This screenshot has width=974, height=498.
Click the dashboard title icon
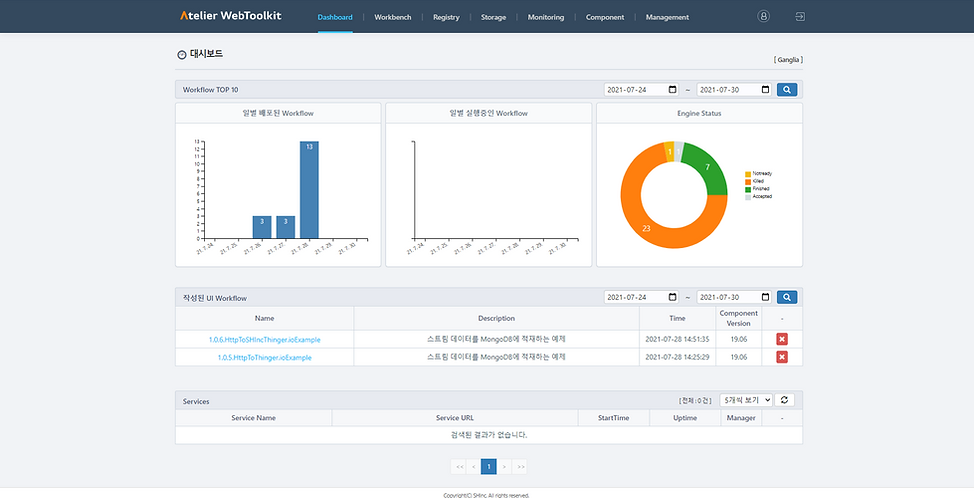[181, 55]
